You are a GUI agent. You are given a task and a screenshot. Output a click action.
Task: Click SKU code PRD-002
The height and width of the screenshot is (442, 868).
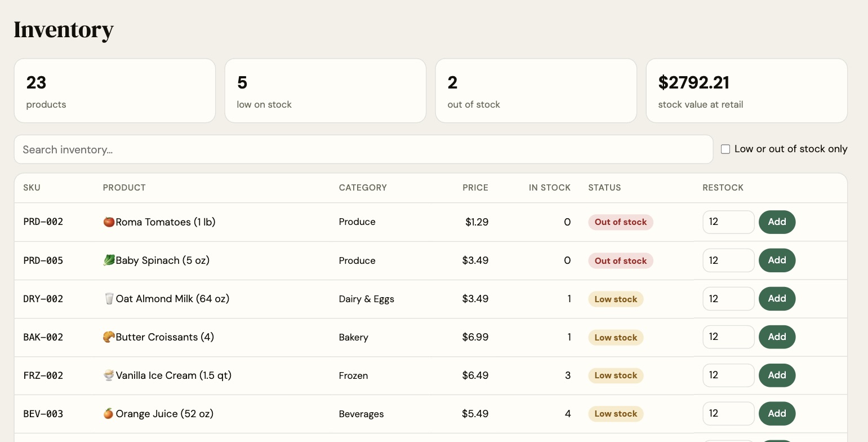coord(43,222)
